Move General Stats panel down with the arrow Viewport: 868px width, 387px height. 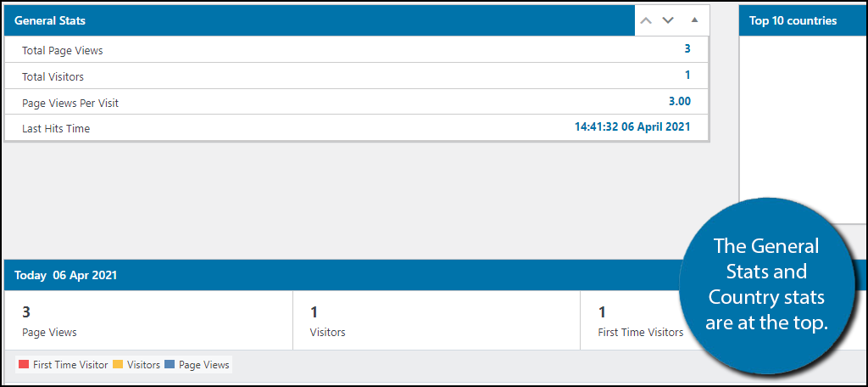pos(668,20)
